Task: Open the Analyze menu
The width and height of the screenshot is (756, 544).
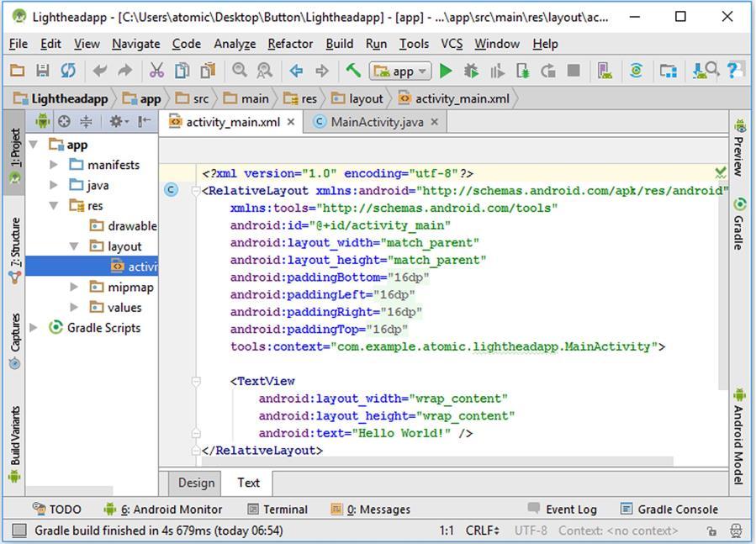Action: (235, 44)
